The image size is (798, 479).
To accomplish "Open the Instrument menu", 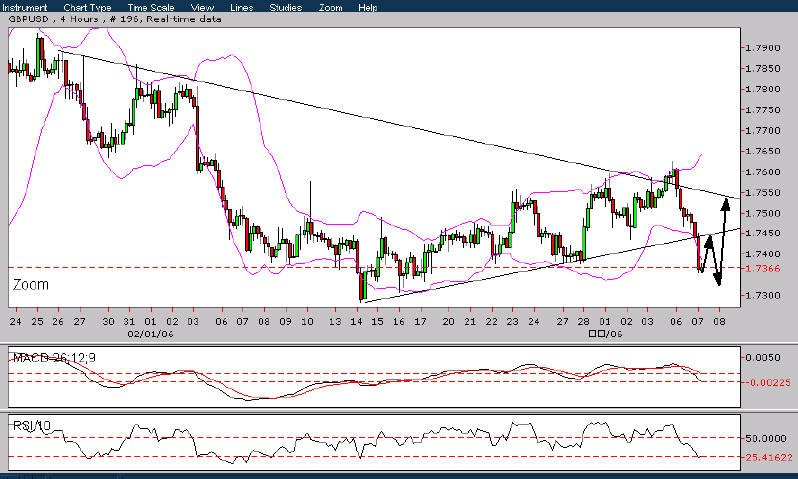I will pyautogui.click(x=24, y=7).
